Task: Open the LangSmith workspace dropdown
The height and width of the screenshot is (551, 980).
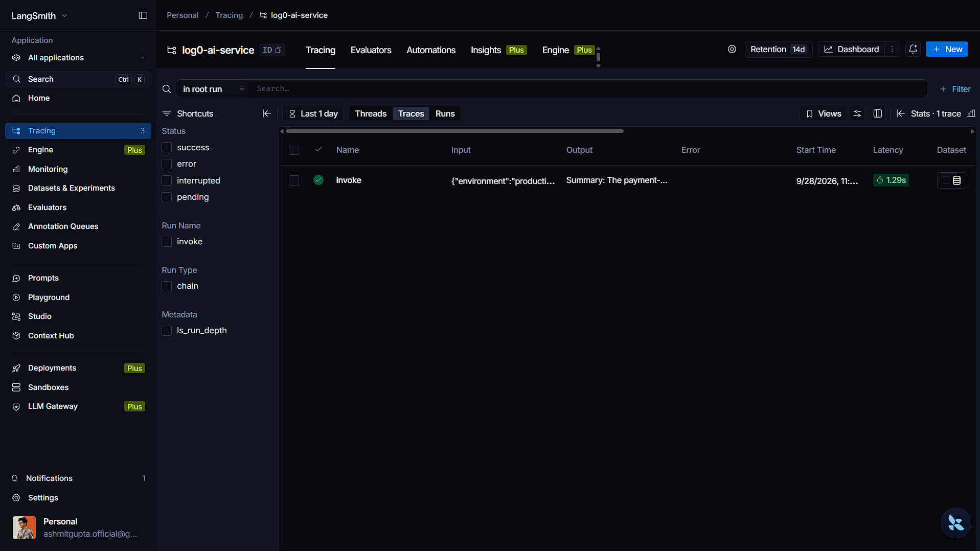Action: (39, 16)
